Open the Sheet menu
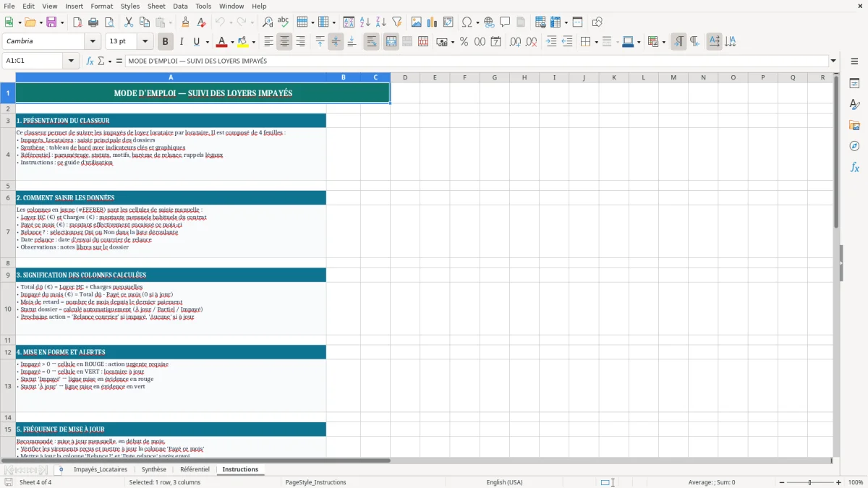 tap(156, 6)
